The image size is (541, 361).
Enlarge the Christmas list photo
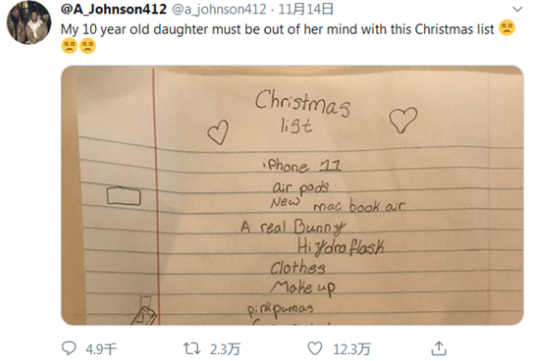(x=292, y=195)
